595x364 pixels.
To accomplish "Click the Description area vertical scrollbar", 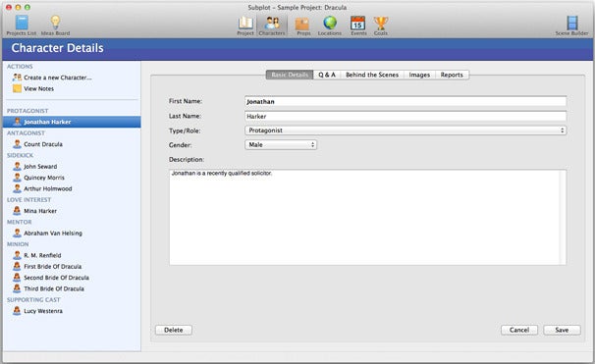I will [x=563, y=217].
